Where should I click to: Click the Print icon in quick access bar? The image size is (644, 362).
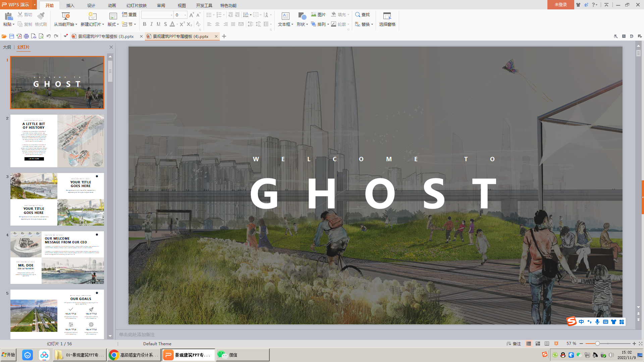(26, 36)
